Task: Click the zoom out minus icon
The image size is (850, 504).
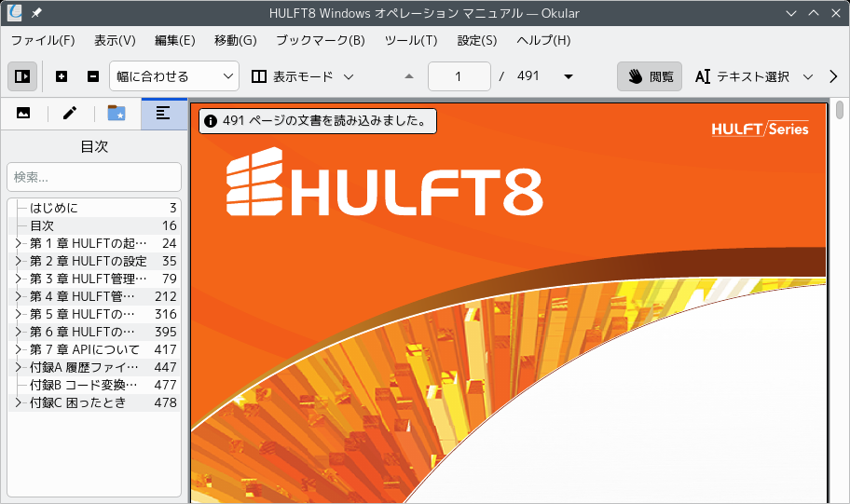Action: point(93,76)
